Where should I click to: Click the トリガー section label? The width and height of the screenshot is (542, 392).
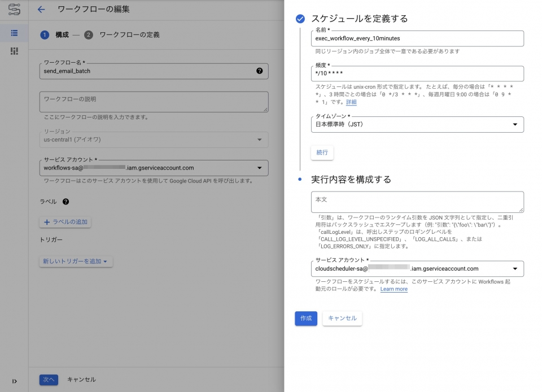click(51, 239)
